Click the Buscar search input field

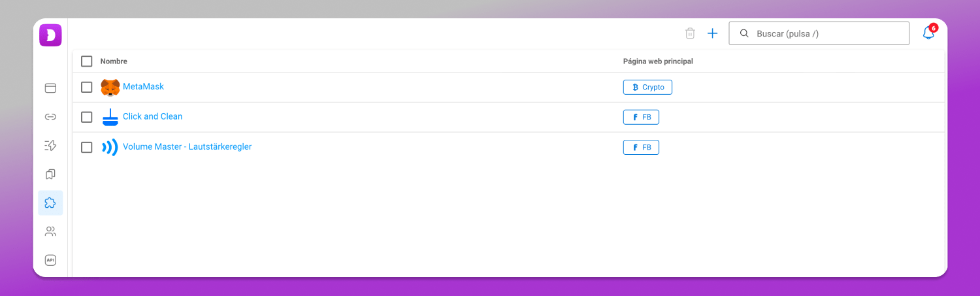pyautogui.click(x=819, y=33)
